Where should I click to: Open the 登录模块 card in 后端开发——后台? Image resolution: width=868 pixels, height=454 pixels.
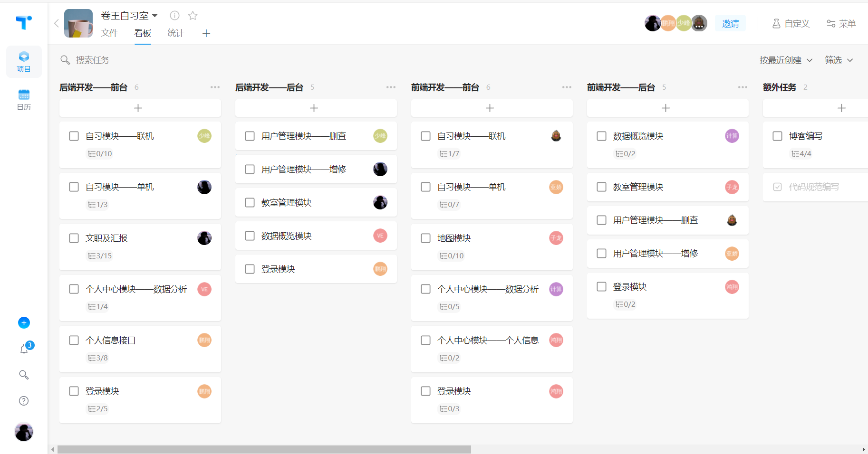click(316, 269)
